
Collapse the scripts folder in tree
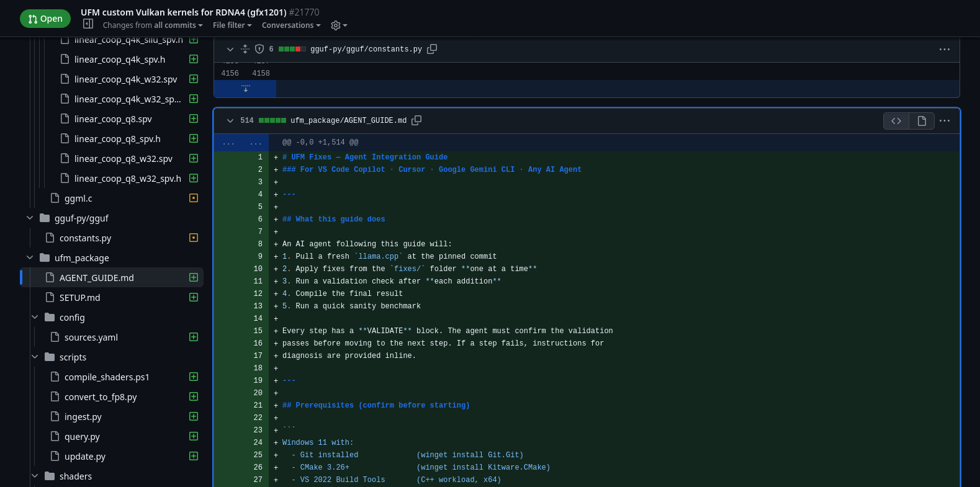(x=35, y=357)
